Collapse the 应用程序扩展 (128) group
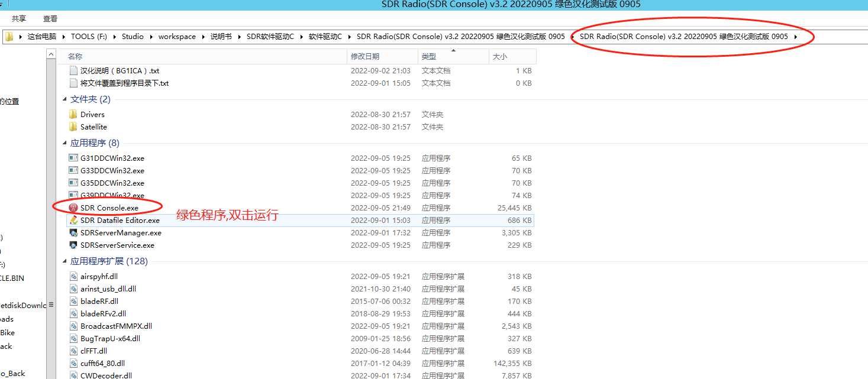868x379 pixels. click(x=65, y=261)
